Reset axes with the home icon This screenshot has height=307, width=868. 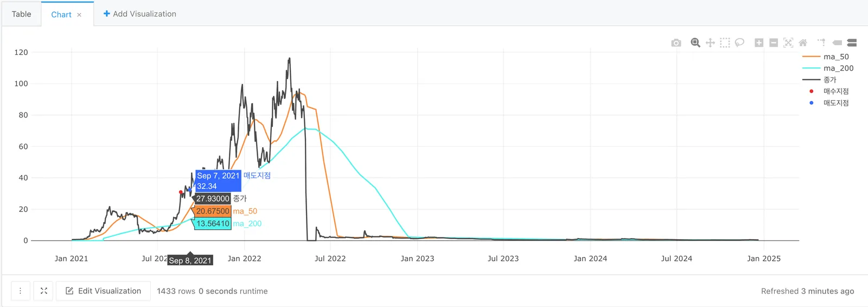803,43
